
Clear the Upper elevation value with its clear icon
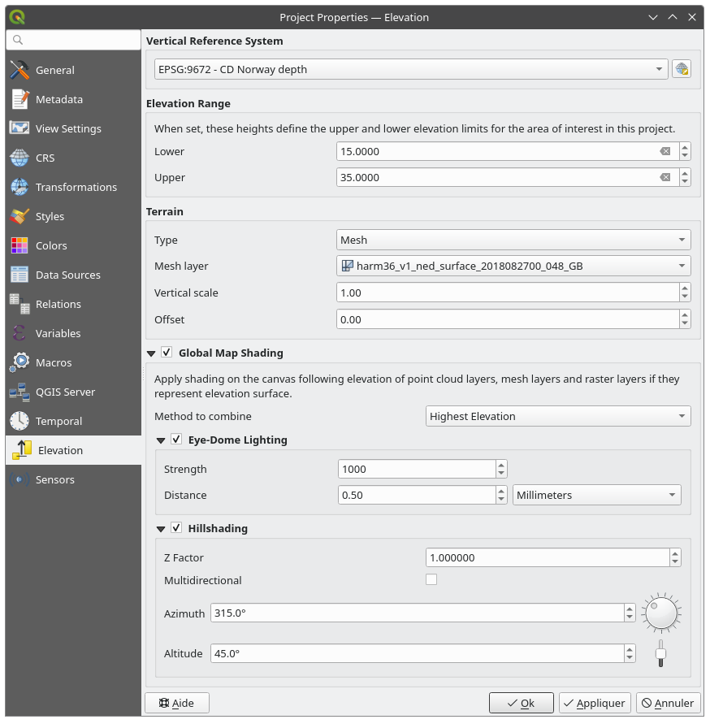tap(665, 178)
